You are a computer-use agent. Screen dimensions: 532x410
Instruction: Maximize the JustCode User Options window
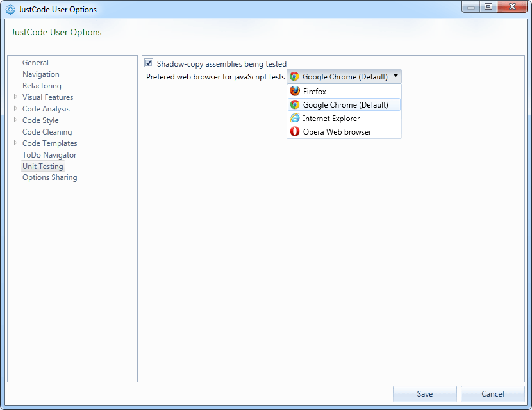[488, 6]
